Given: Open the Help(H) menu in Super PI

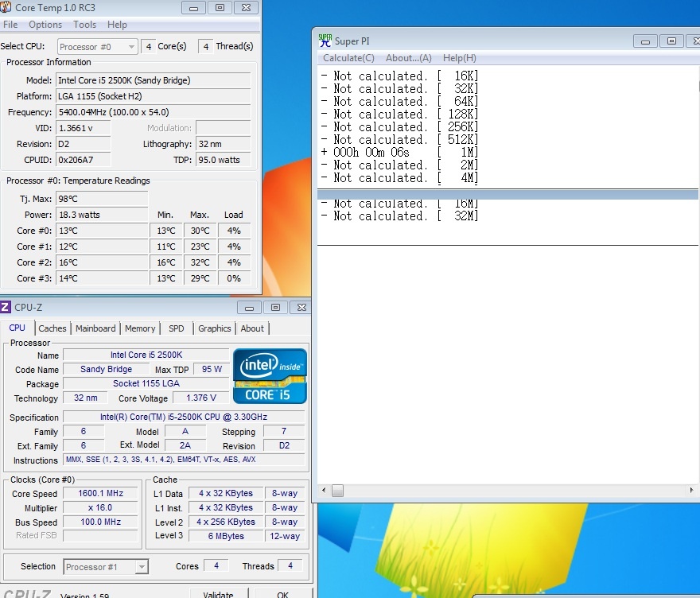Looking at the screenshot, I should tap(460, 58).
